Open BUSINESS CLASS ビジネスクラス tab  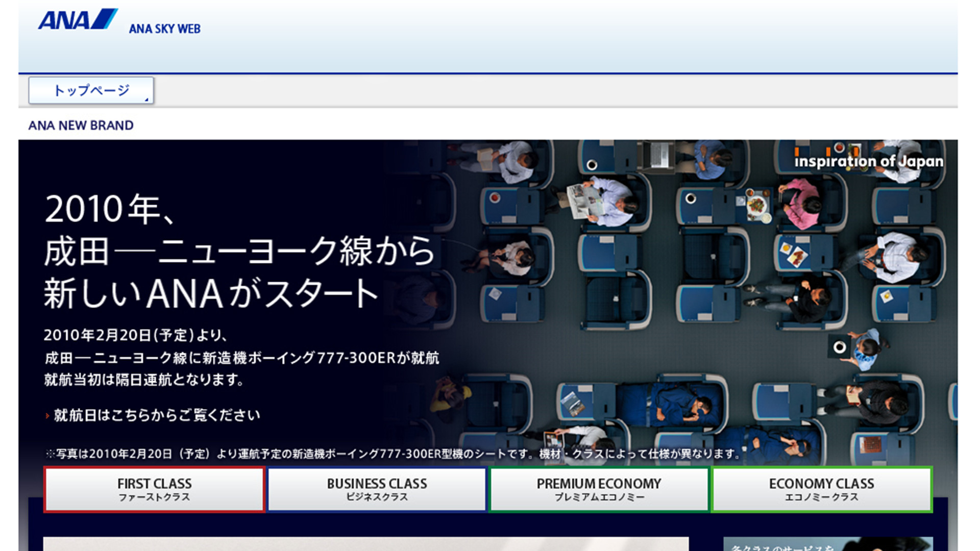click(x=377, y=489)
